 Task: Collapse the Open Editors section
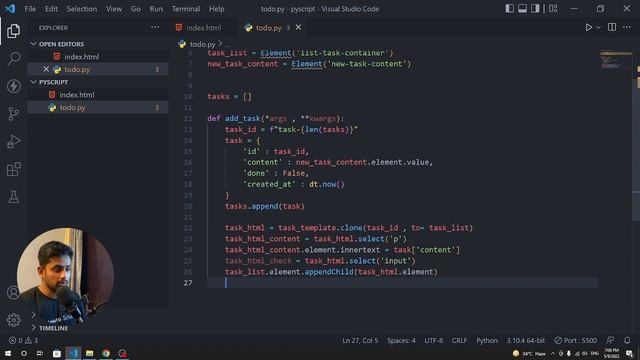coord(98,44)
